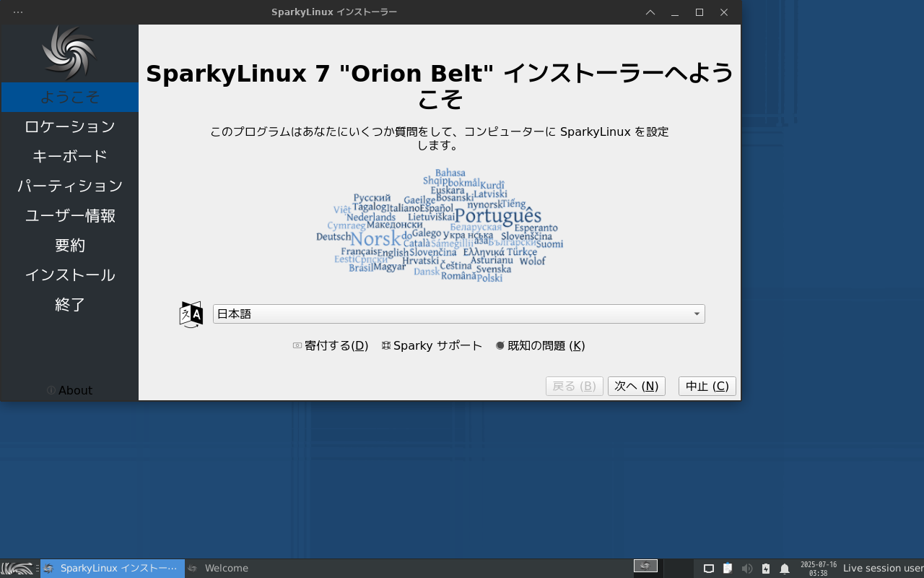Click the SparkyLinux swirl logo in the installer sidebar
The width and height of the screenshot is (924, 578).
coord(69,52)
